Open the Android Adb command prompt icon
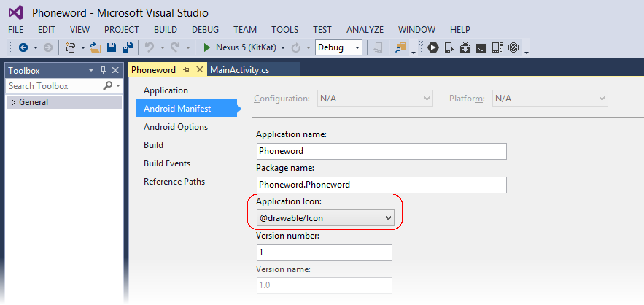Viewport: 644px width, 305px height. (x=481, y=48)
